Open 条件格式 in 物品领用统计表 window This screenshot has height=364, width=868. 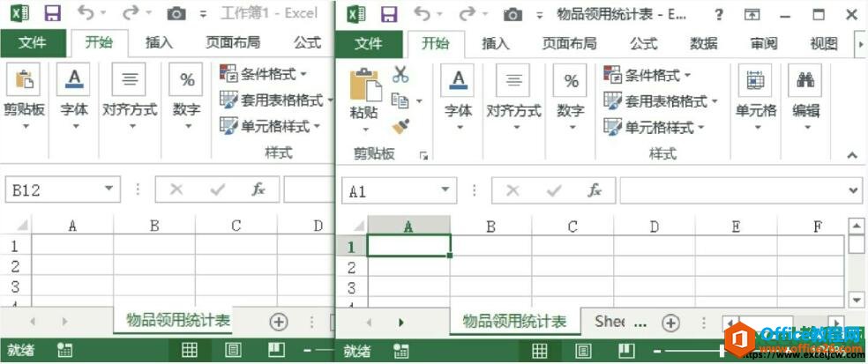click(647, 75)
